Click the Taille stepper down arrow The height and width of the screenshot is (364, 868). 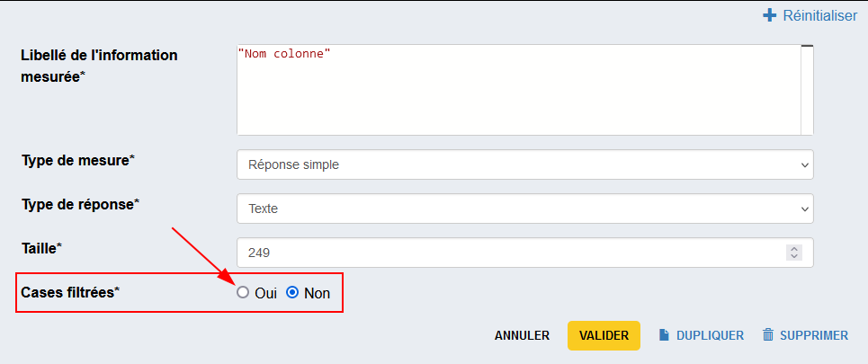(793, 257)
